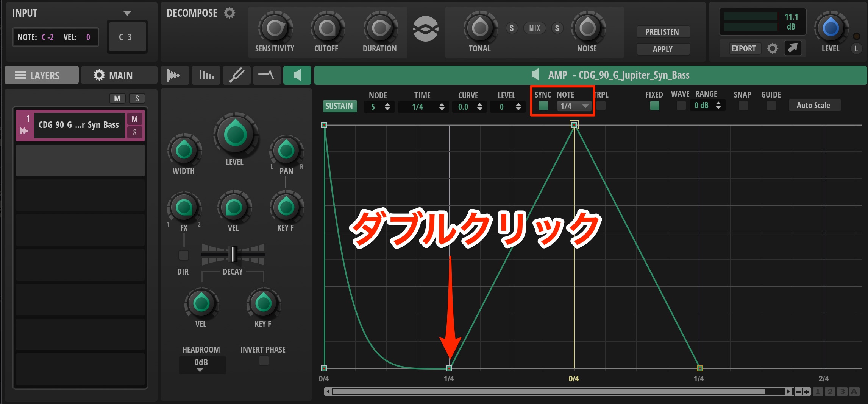The height and width of the screenshot is (404, 868).
Task: Click the PAN knob
Action: click(286, 150)
